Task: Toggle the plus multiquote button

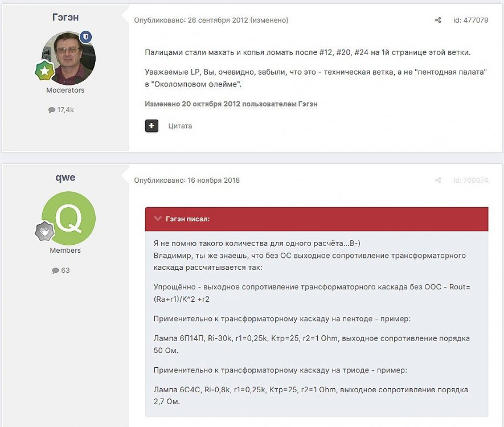Action: click(x=151, y=126)
